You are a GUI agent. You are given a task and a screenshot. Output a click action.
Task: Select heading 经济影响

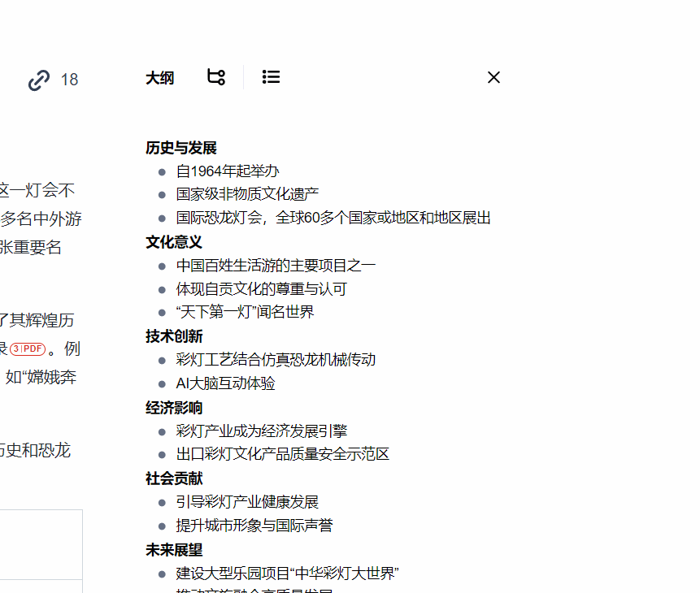tap(174, 408)
